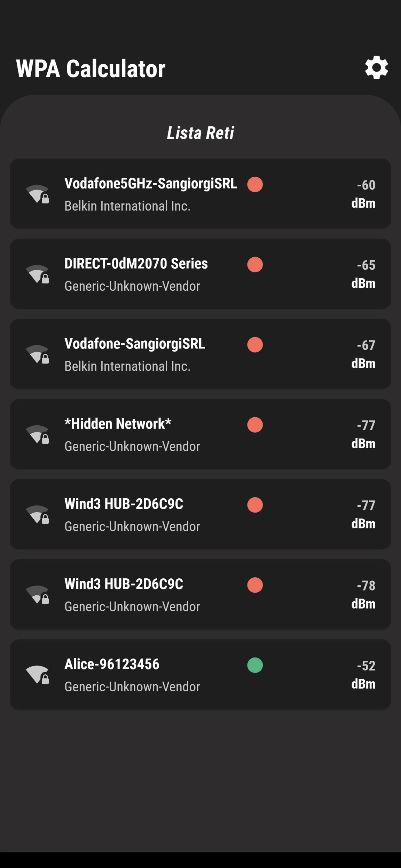The height and width of the screenshot is (868, 401).
Task: Tap Wi-Fi icon beside Vodafone-SangiorgiSRL
Action: pos(37,354)
